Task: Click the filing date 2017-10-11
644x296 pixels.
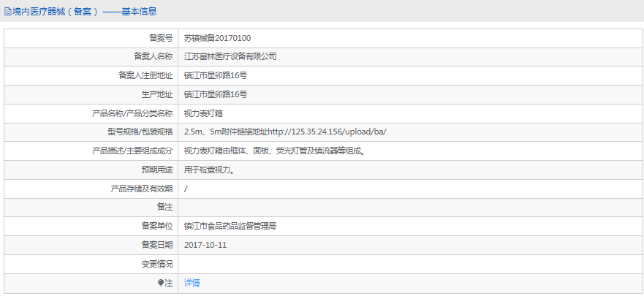Action: coord(205,245)
